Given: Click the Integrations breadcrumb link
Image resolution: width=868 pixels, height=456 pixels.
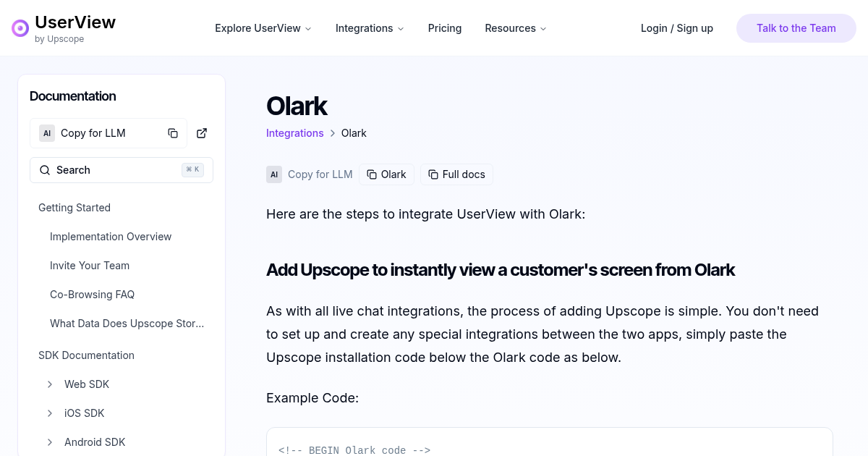Looking at the screenshot, I should click(295, 133).
